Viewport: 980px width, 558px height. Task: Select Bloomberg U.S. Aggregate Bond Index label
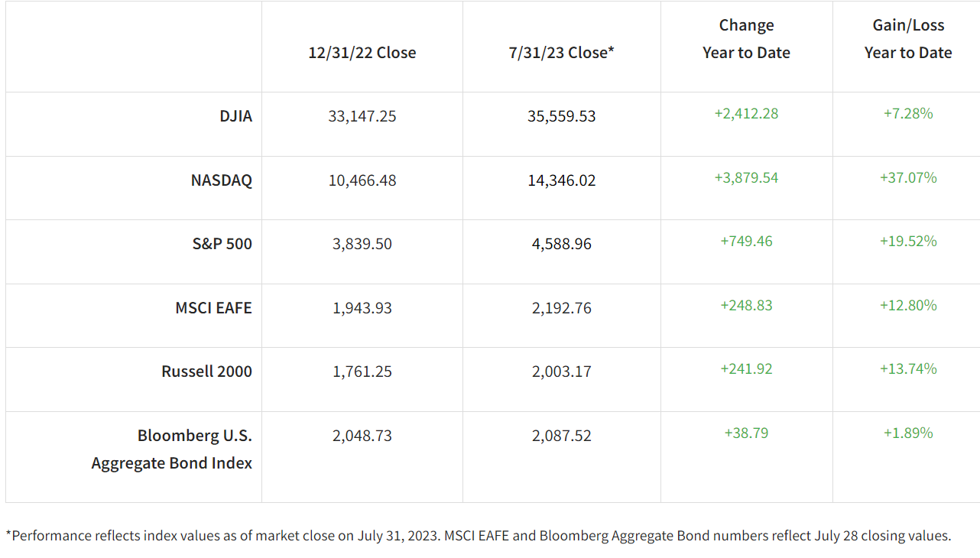pyautogui.click(x=172, y=449)
